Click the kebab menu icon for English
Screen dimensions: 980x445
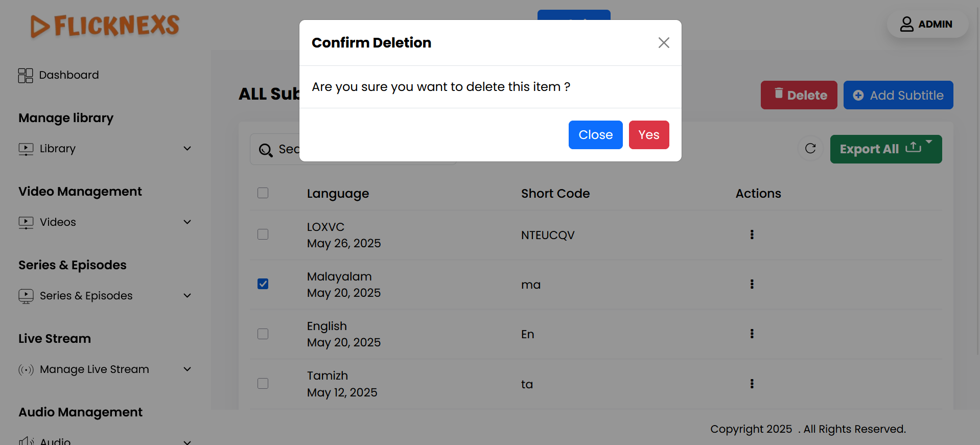coord(752,334)
